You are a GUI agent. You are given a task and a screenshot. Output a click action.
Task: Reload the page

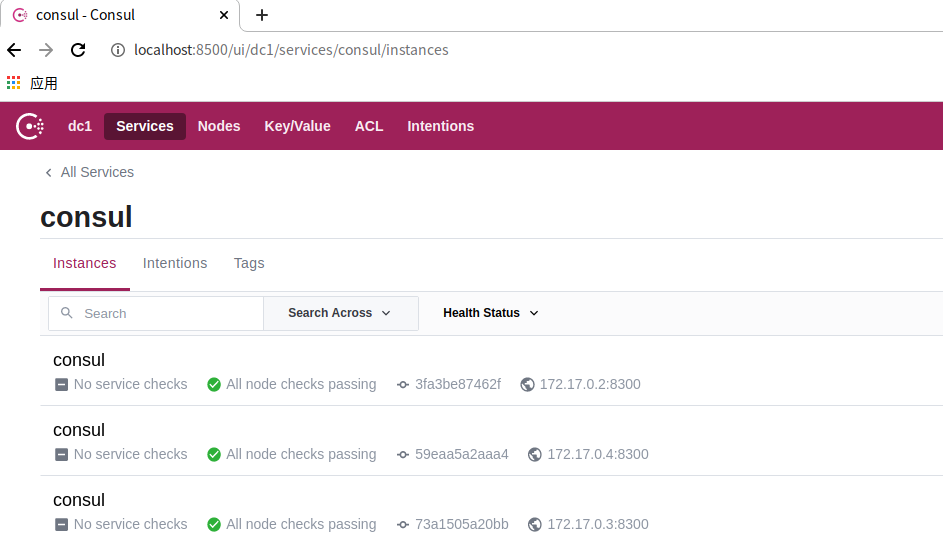coord(78,50)
